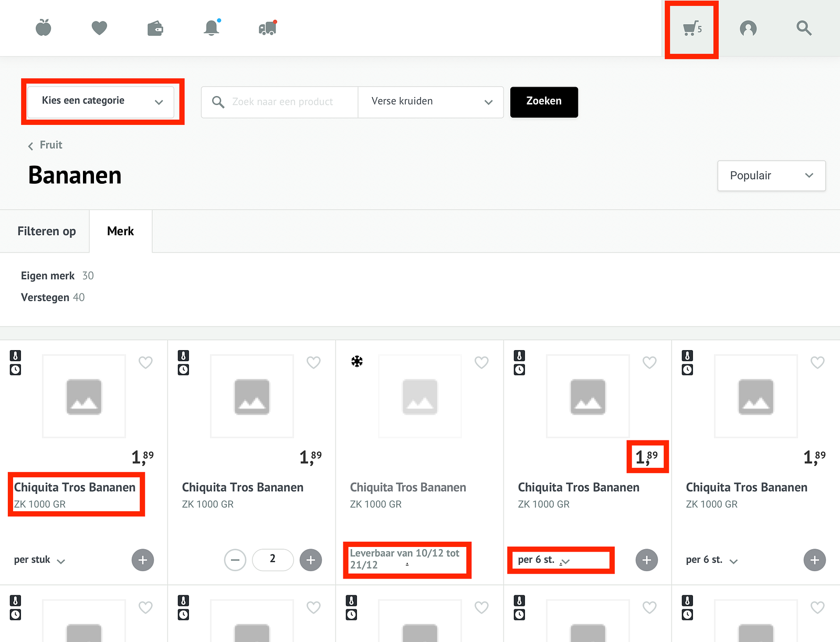
Task: Select the 'Merk' filter tab
Action: tap(121, 231)
